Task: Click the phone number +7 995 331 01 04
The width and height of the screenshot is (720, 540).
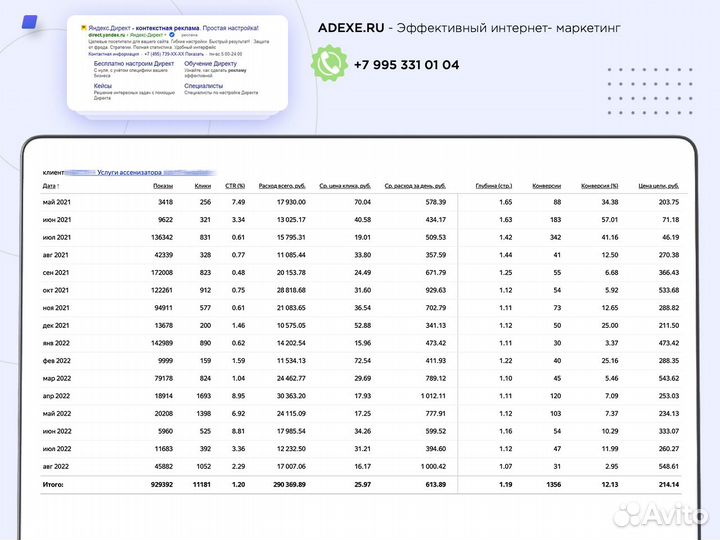Action: click(x=406, y=65)
